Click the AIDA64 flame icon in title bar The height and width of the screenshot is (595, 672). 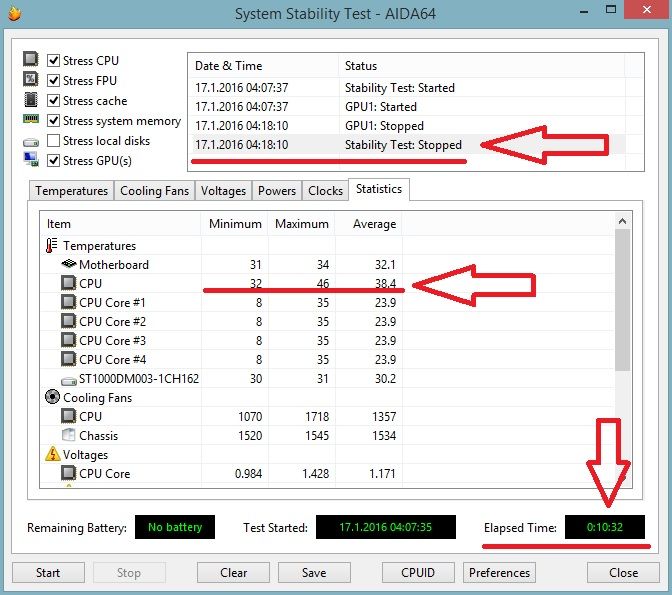click(x=14, y=13)
